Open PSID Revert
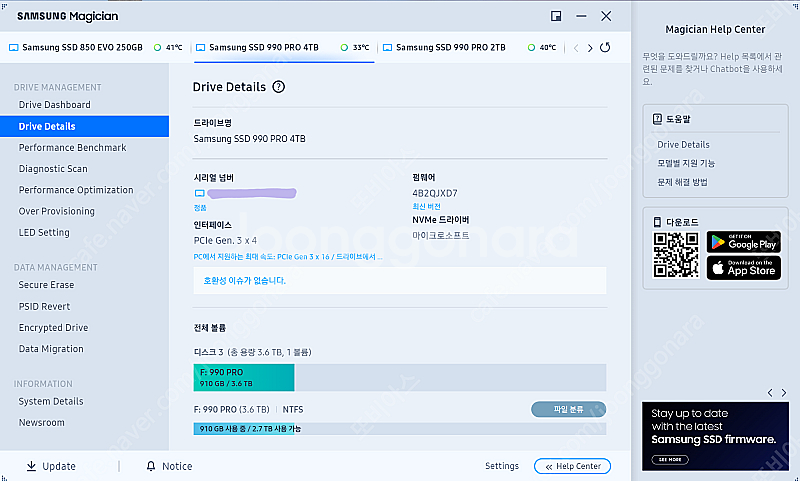 [x=44, y=307]
